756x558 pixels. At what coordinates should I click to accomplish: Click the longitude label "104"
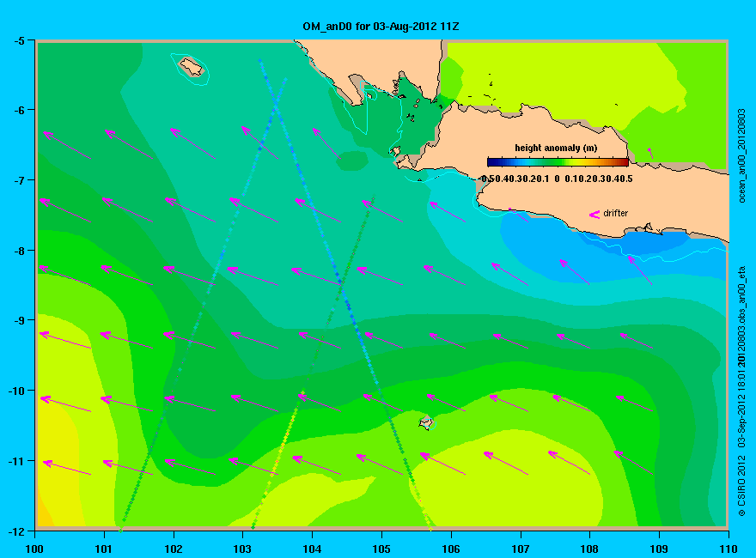pyautogui.click(x=312, y=549)
